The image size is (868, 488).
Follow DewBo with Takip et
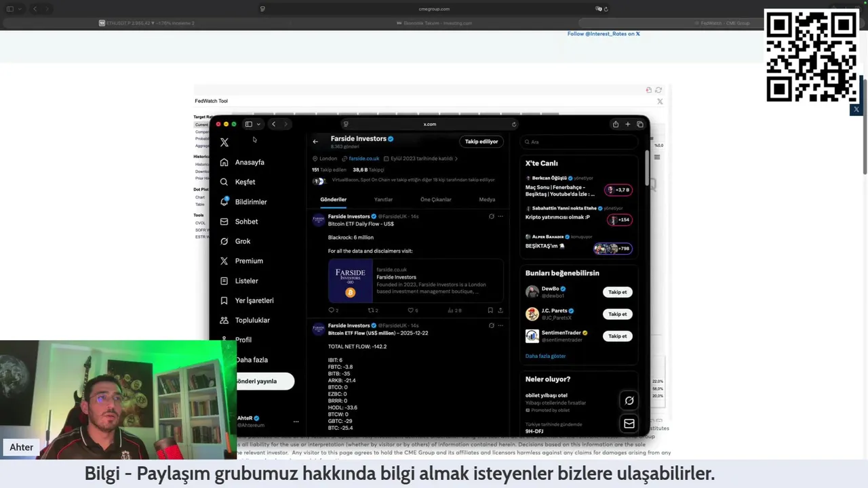pyautogui.click(x=618, y=292)
